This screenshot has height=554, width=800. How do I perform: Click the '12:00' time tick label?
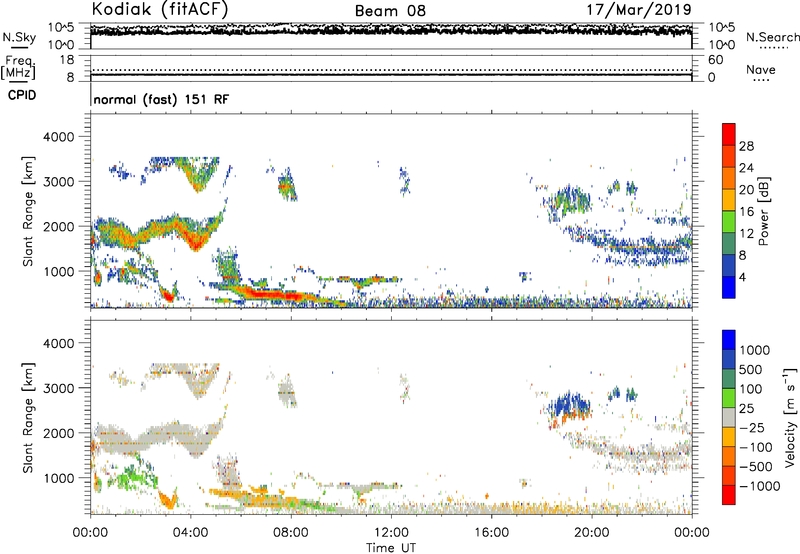(x=391, y=533)
